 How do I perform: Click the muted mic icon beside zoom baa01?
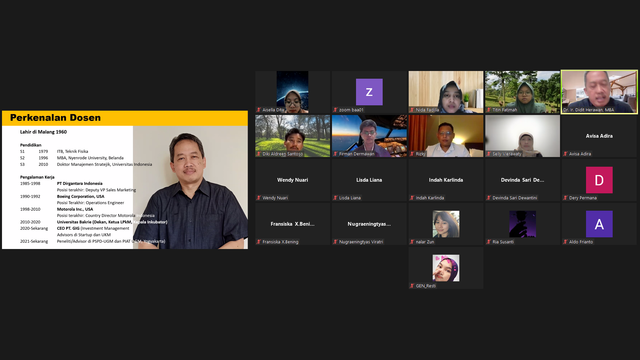click(335, 110)
